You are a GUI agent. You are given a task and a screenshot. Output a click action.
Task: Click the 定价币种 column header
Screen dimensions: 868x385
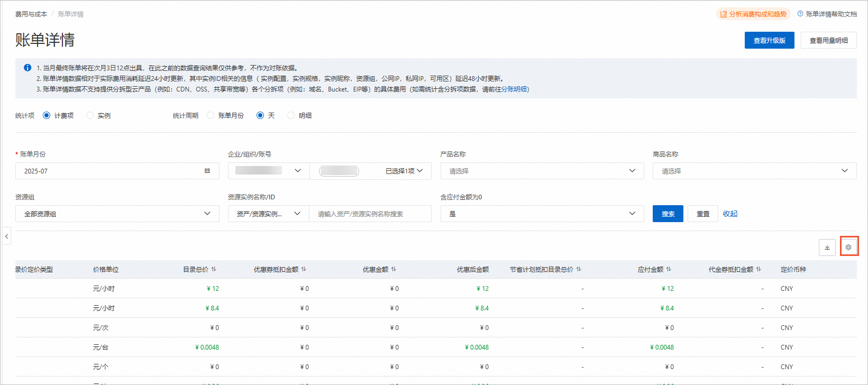[793, 269]
